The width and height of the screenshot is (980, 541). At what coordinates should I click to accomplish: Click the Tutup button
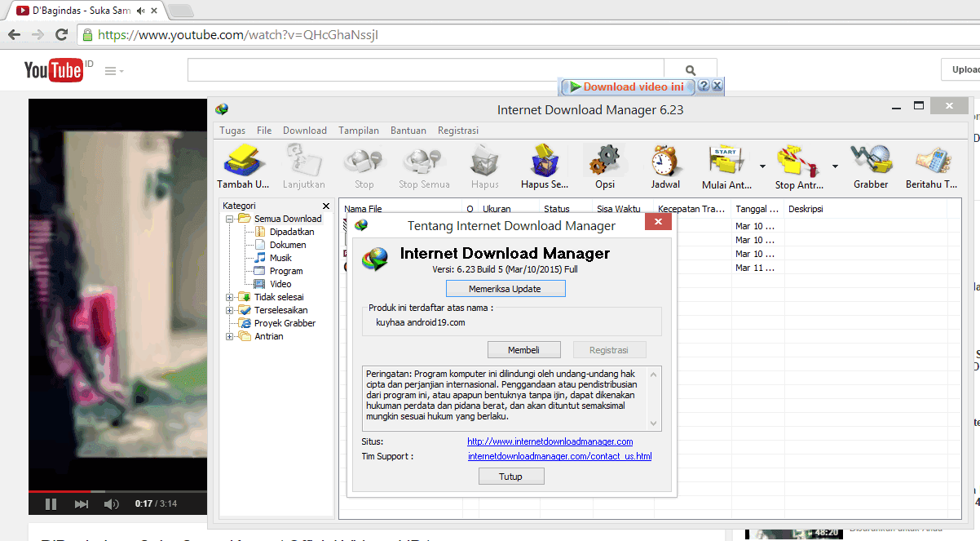coord(510,477)
